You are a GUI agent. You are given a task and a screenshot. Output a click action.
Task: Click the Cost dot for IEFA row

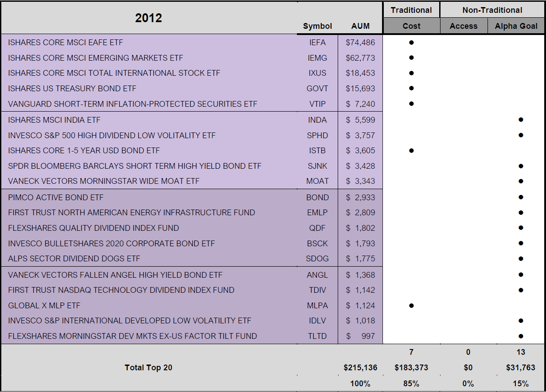pos(411,43)
